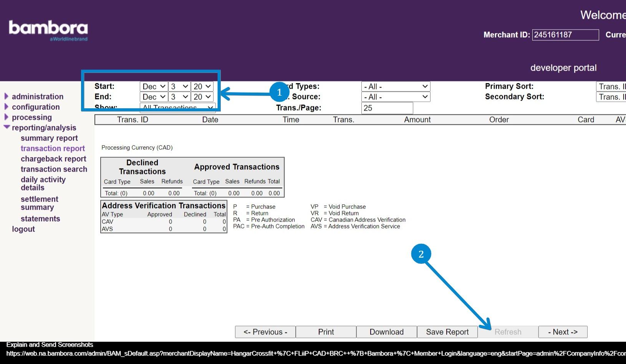The image size is (626, 364).
Task: Open the Primary Sort dropdown
Action: pyautogui.click(x=611, y=87)
